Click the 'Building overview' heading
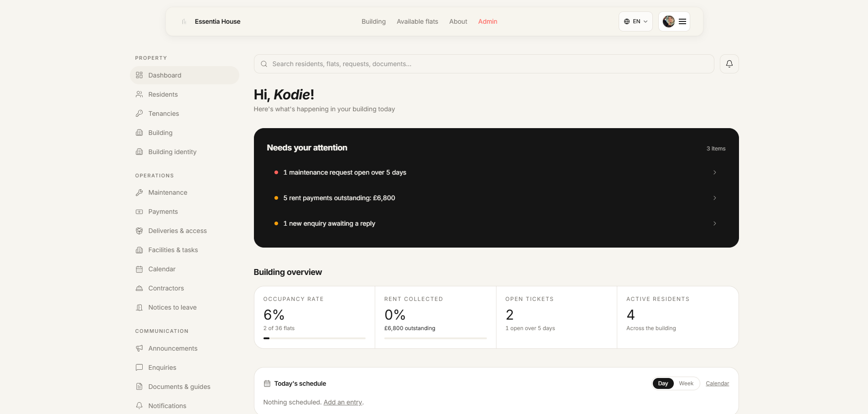Image resolution: width=868 pixels, height=414 pixels. pos(288,272)
